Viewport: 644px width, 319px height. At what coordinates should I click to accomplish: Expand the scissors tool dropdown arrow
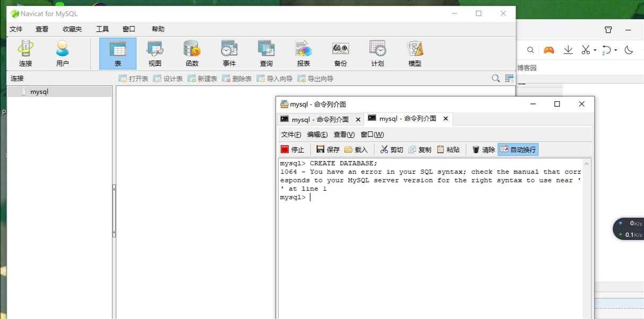click(x=595, y=50)
